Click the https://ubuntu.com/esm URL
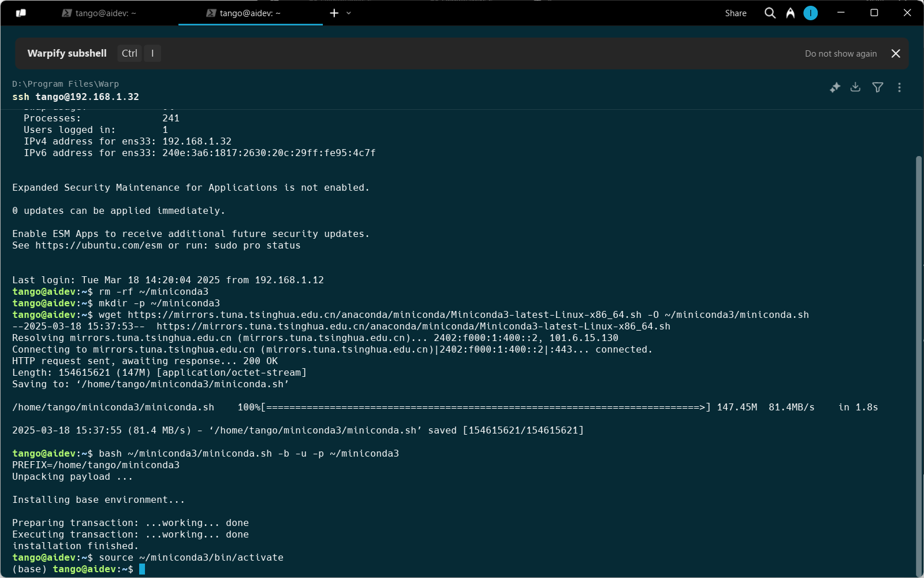The height and width of the screenshot is (578, 924). point(99,246)
